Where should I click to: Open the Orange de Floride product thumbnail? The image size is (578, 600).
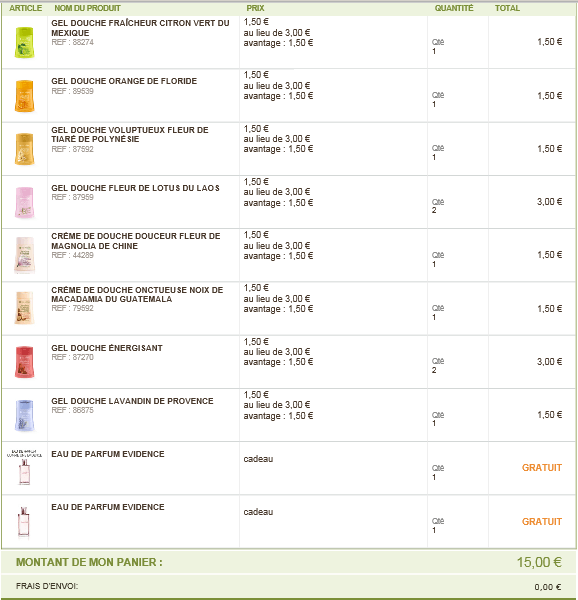tap(24, 96)
